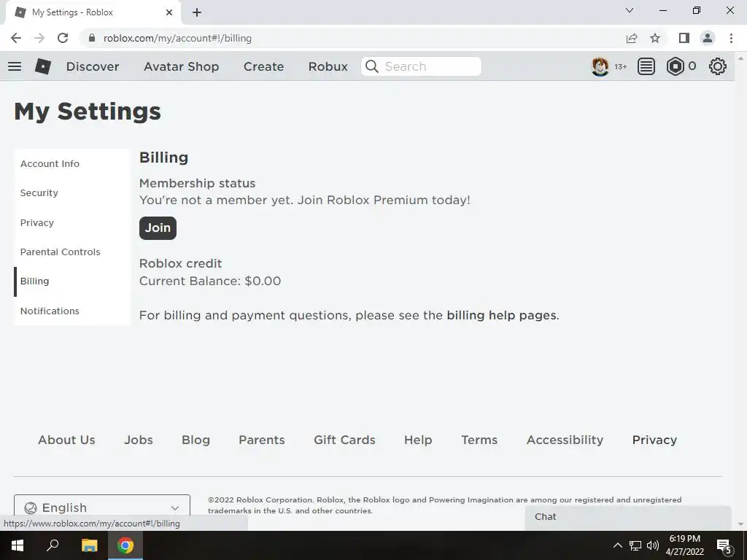The width and height of the screenshot is (747, 560).
Task: Click the Roblox logo home icon
Action: pos(43,66)
